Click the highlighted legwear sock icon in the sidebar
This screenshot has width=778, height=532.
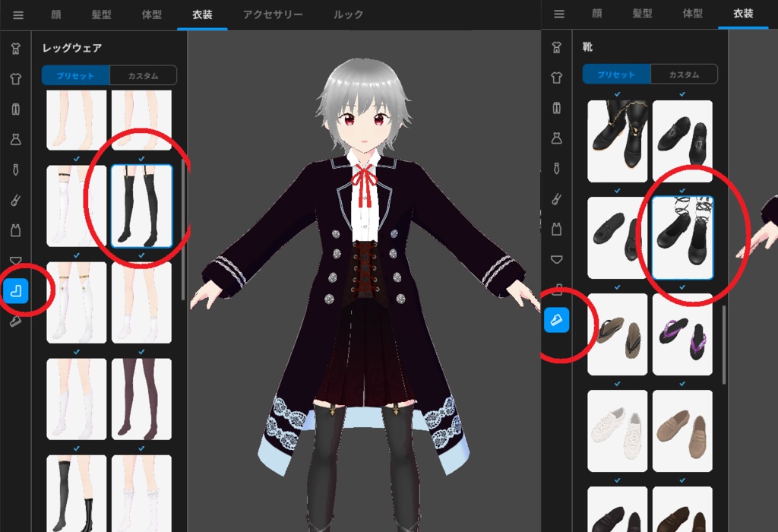tap(15, 291)
